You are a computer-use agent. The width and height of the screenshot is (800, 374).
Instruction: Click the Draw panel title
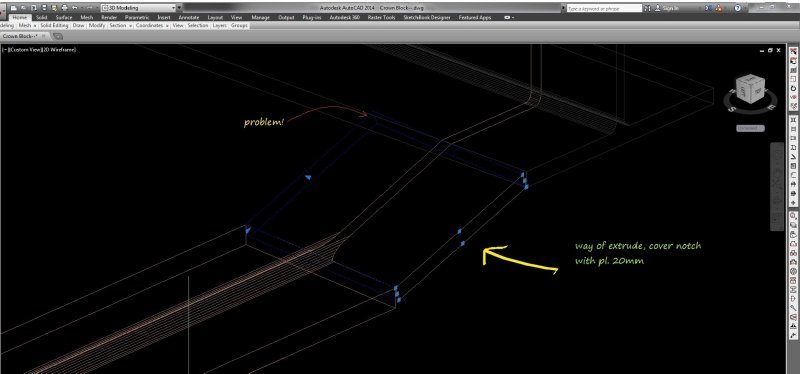pos(78,25)
